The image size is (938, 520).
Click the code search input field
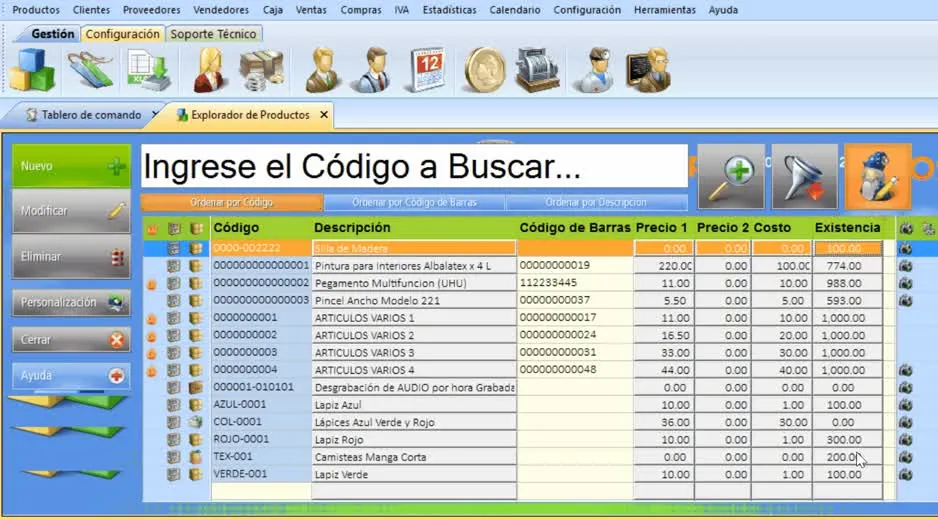click(414, 166)
